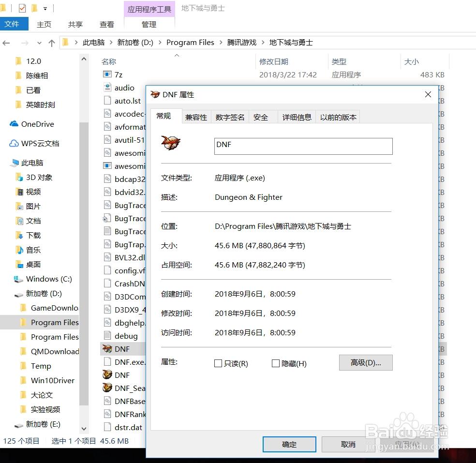Screen dimensions: 476x463
Task: Click the DNF icon in the properties title bar
Action: [x=155, y=94]
